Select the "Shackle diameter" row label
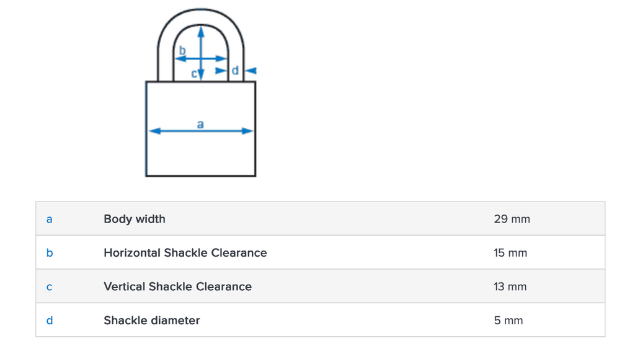 click(152, 321)
